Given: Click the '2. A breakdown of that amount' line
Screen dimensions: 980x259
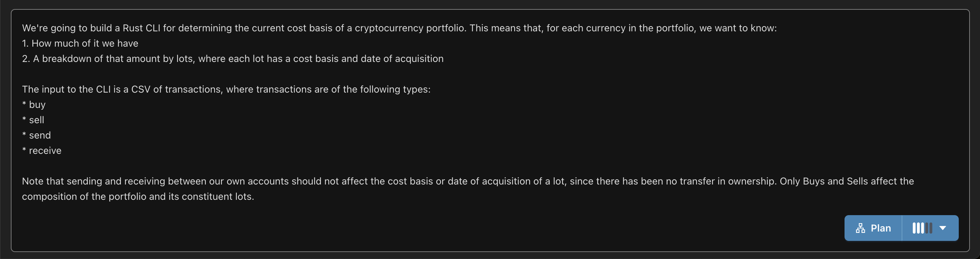Looking at the screenshot, I should point(233,58).
